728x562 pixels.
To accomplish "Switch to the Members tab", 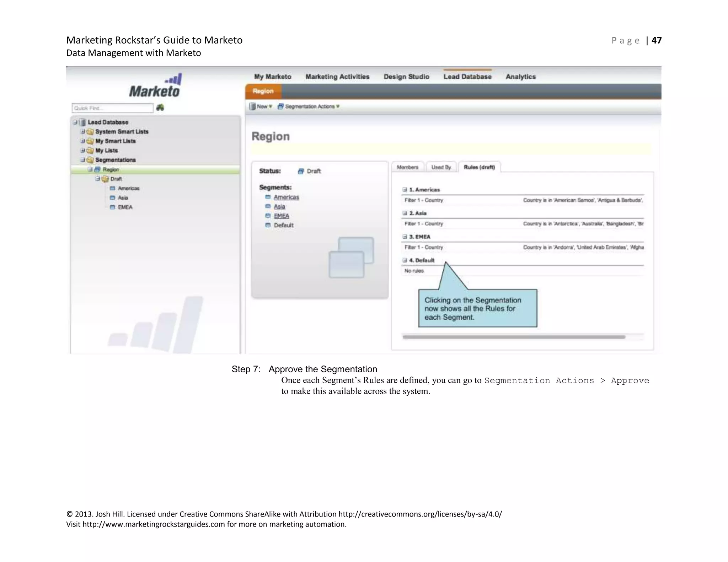I will click(408, 167).
